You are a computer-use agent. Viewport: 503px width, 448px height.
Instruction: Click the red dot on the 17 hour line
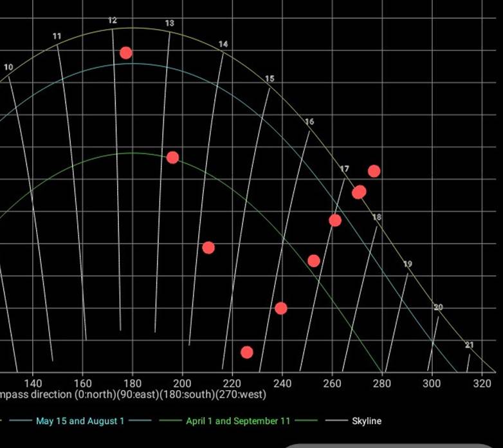point(335,221)
